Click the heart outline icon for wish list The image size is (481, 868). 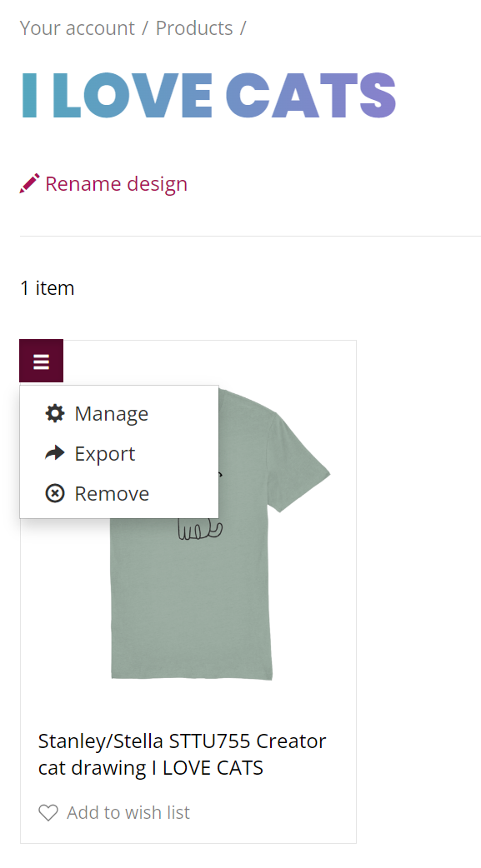point(48,812)
